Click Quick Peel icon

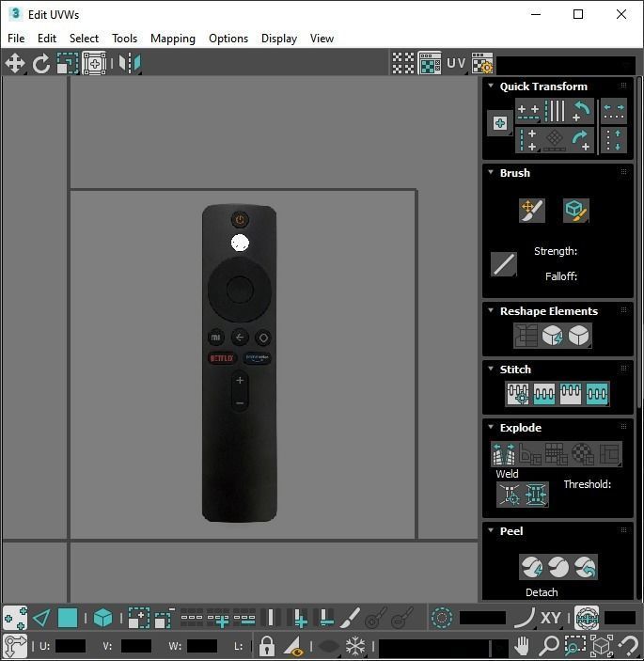coord(532,567)
